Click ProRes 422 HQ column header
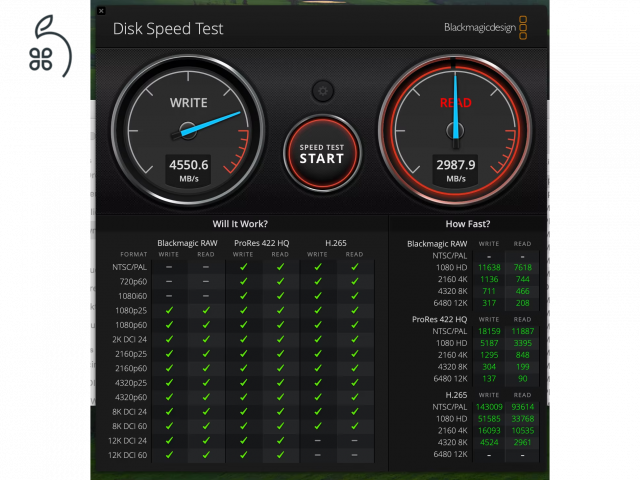 coord(262,243)
